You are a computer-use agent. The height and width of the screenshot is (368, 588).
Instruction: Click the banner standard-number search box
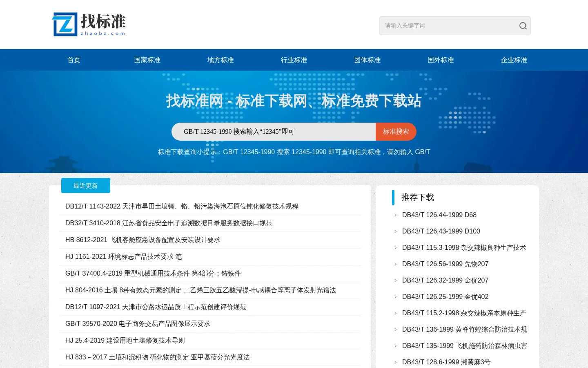[x=274, y=132]
